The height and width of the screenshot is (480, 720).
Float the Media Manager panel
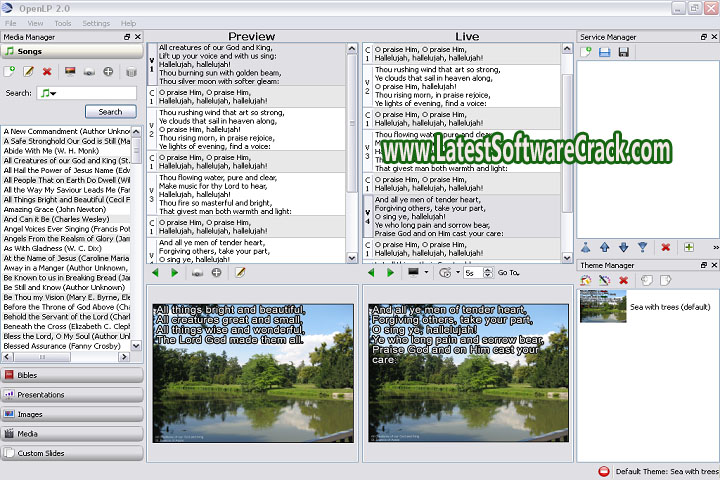tap(127, 37)
